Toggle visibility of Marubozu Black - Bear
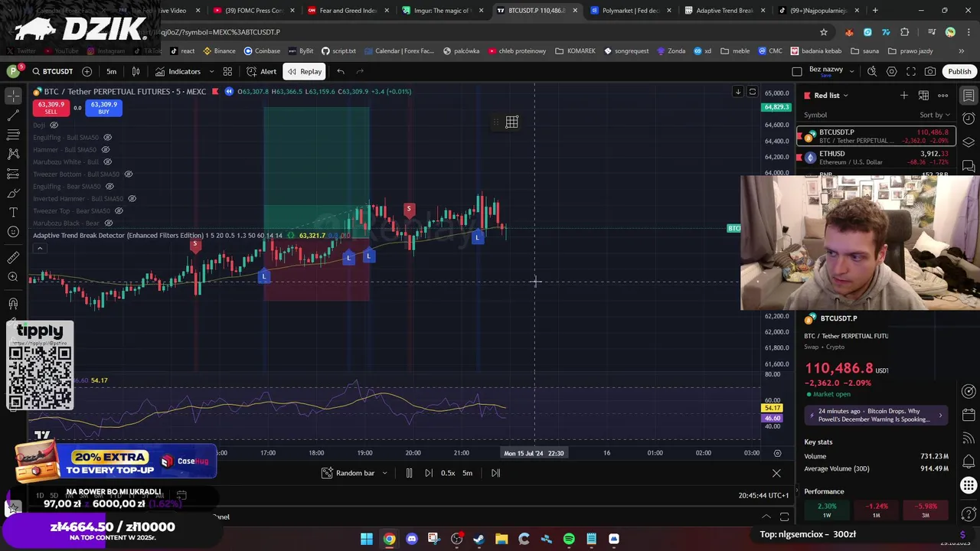 109,223
